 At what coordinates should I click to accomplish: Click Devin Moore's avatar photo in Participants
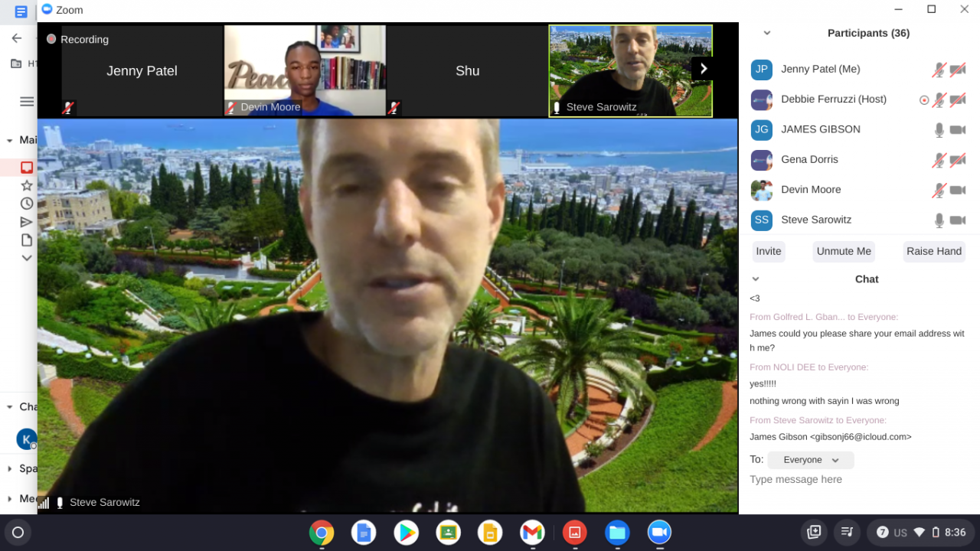pyautogui.click(x=761, y=190)
